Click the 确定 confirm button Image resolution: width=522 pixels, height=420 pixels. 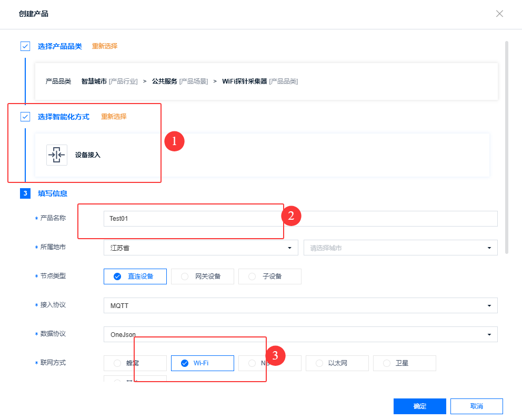pyautogui.click(x=420, y=406)
